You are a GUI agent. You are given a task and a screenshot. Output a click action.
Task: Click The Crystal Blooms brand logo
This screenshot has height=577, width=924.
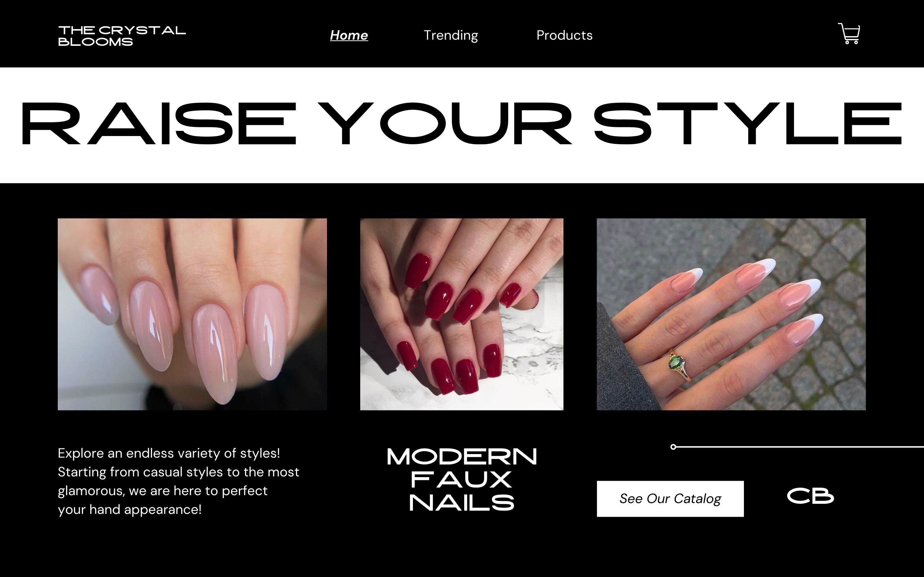click(122, 36)
